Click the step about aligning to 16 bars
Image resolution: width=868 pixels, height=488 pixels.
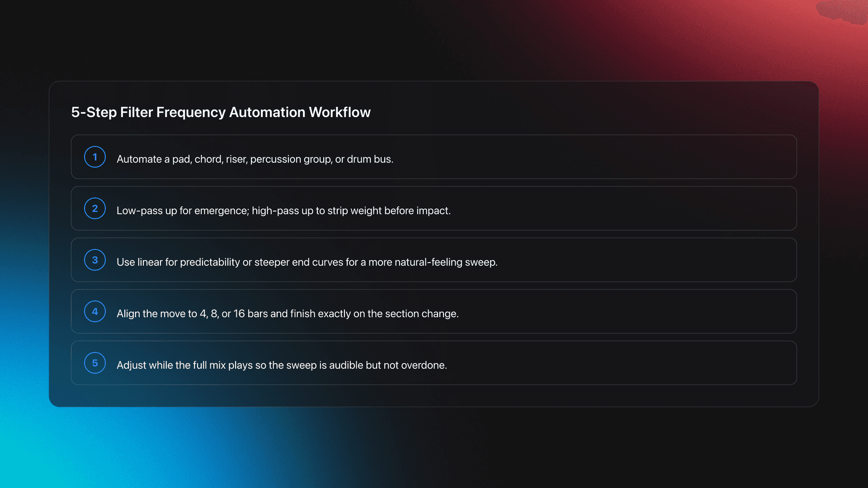click(288, 313)
